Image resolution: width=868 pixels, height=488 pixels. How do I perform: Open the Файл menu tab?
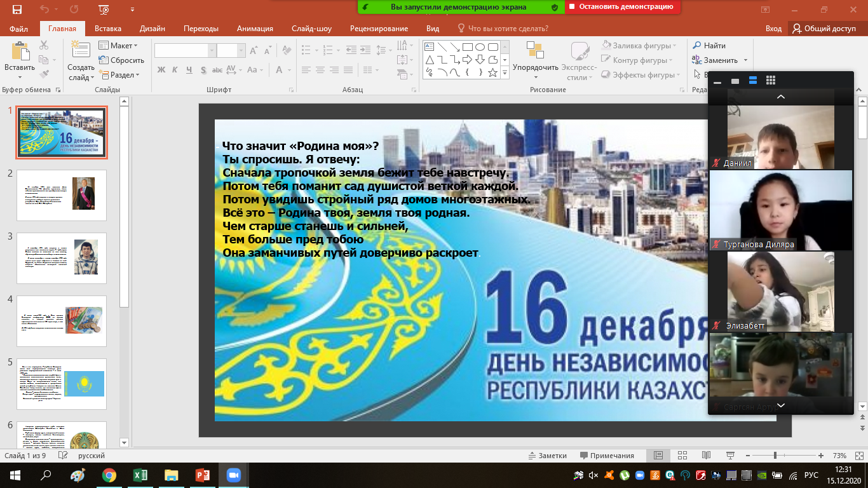click(x=18, y=29)
